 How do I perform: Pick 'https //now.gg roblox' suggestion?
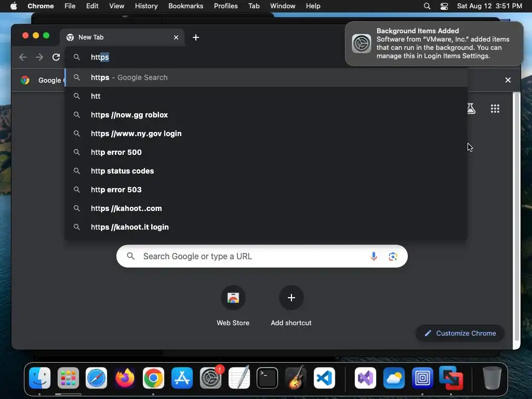pos(267,115)
